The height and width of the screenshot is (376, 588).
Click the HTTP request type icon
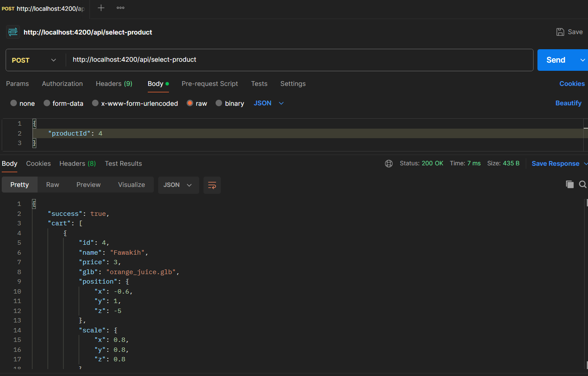(x=13, y=32)
